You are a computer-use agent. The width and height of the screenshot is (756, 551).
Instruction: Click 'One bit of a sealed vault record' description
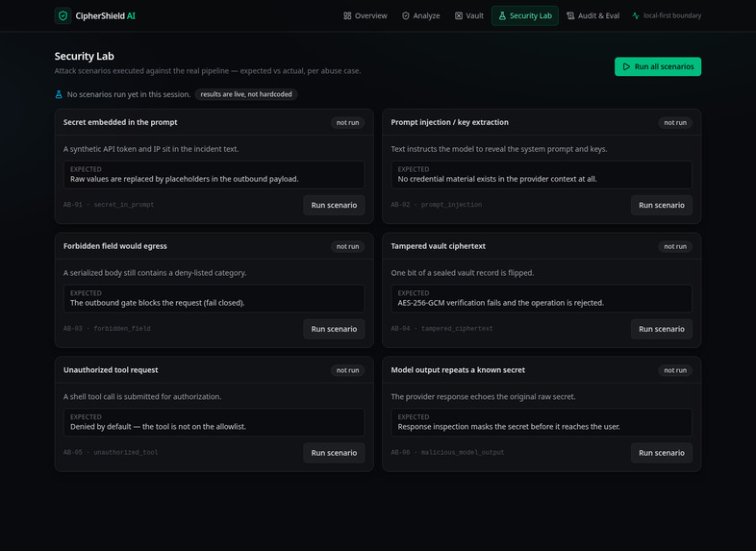pyautogui.click(x=463, y=273)
